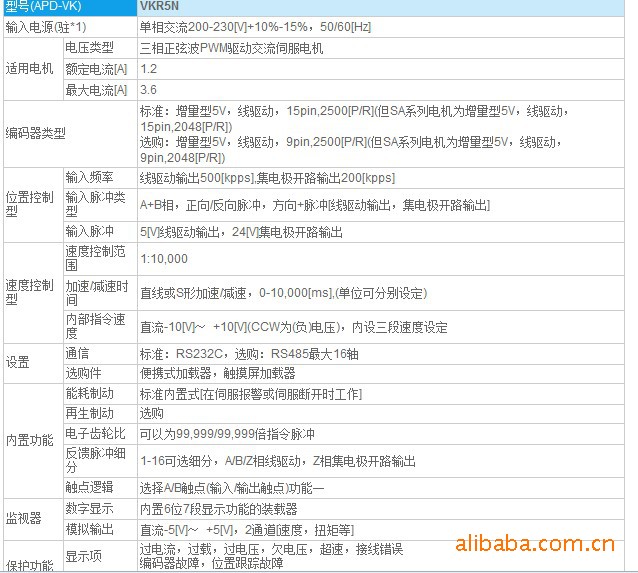Image resolution: width=638 pixels, height=573 pixels.
Task: Click the 最大电流[A] value 3.6
Action: point(148,90)
